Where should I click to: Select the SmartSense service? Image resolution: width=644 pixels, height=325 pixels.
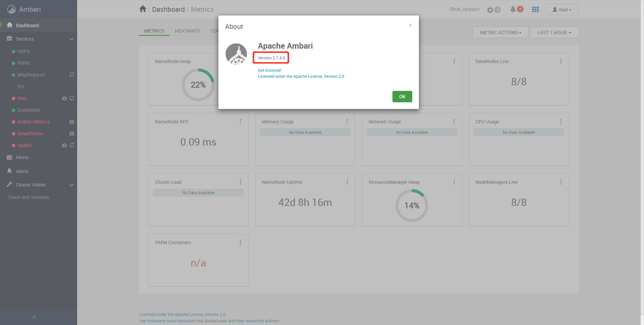tap(30, 133)
